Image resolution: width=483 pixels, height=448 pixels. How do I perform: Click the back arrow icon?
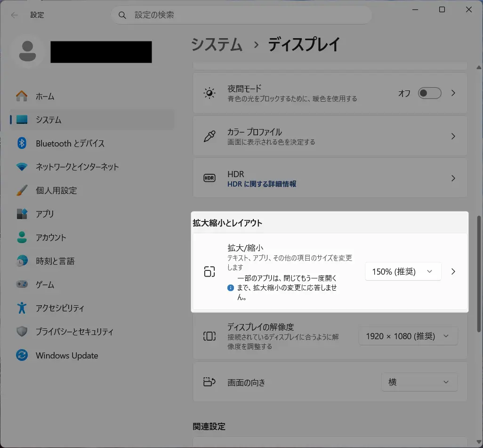tap(15, 15)
